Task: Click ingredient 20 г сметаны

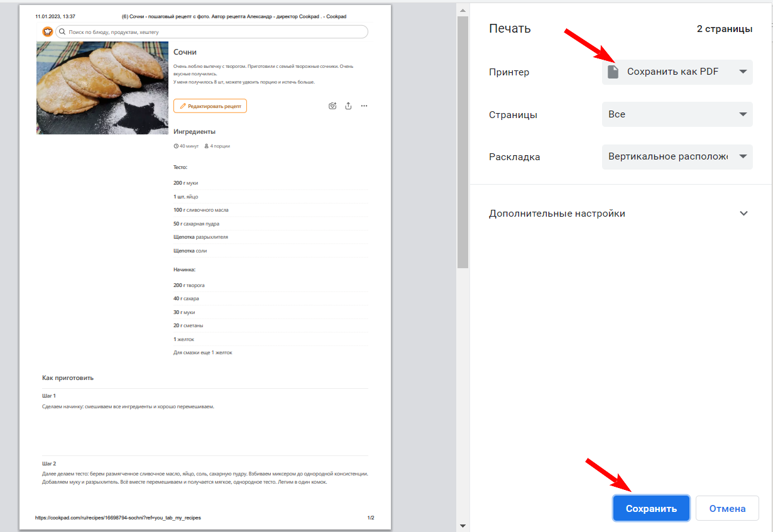Action: click(188, 325)
